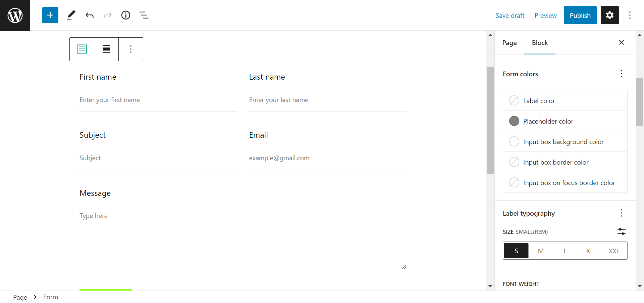
Task: Open the block toolbar options menu
Action: coord(130,49)
